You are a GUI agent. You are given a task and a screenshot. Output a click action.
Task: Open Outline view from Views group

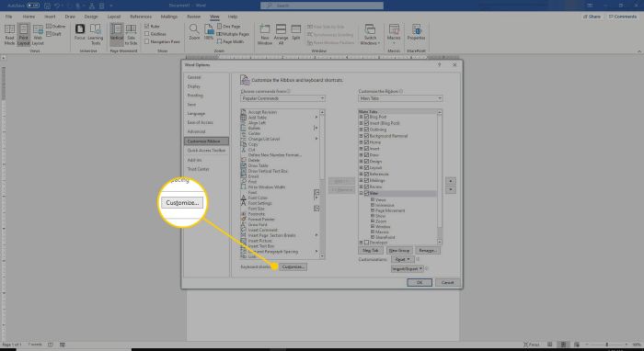(x=56, y=27)
